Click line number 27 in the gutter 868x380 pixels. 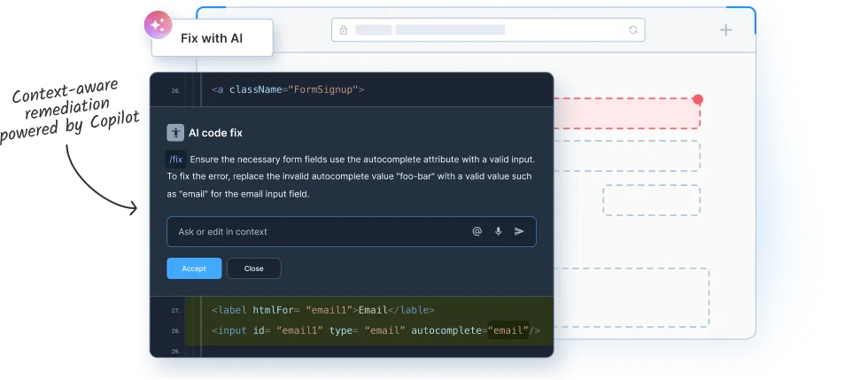pos(175,311)
